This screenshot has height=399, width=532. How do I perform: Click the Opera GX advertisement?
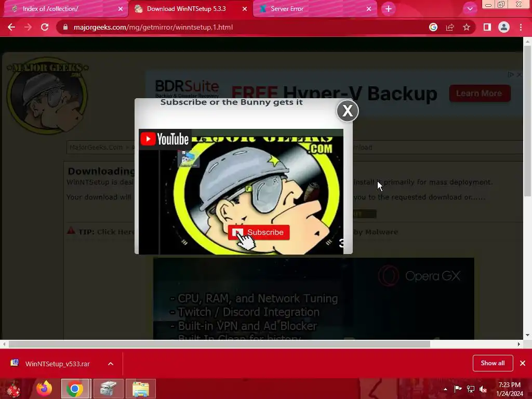pyautogui.click(x=313, y=299)
